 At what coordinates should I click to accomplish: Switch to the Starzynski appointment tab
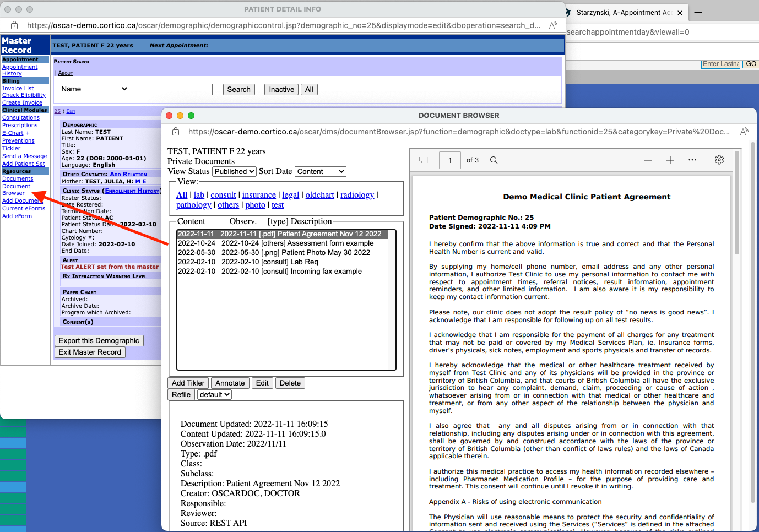coord(622,12)
